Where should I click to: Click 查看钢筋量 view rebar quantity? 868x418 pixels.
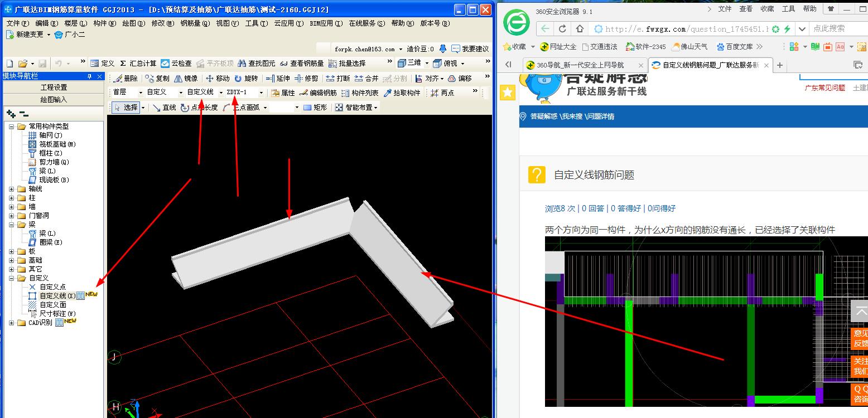coord(302,64)
